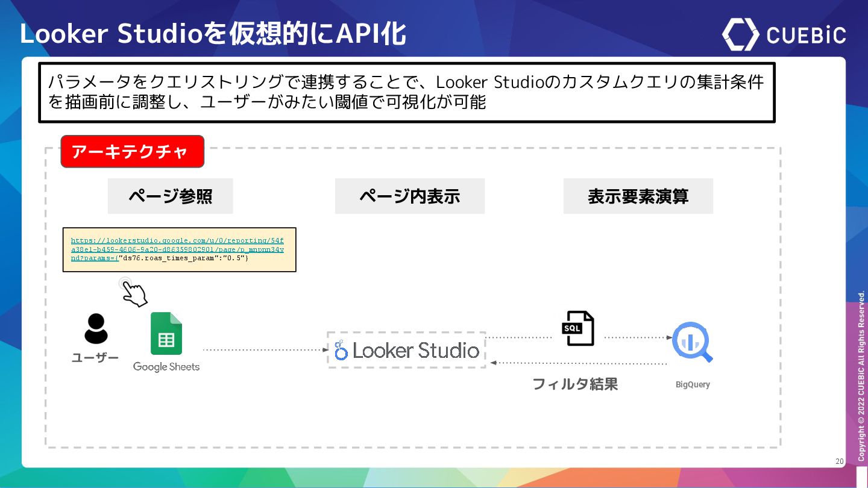Click the vertical copyright notice text

pyautogui.click(x=861, y=376)
